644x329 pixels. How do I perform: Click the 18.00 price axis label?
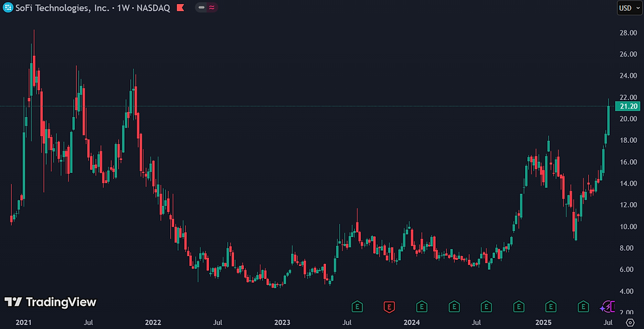pos(628,141)
